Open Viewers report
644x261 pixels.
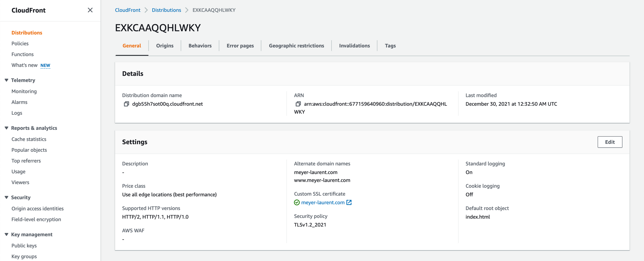click(20, 182)
